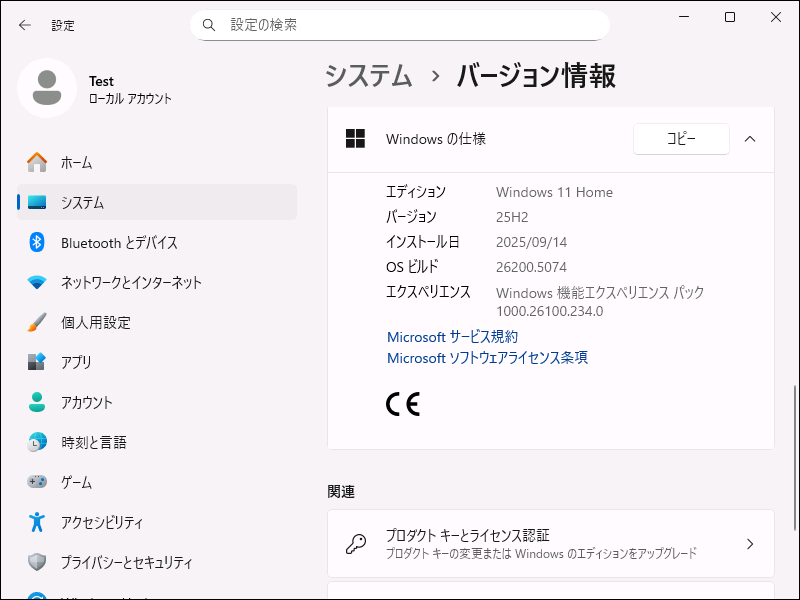Open アプリ settings page

click(157, 362)
